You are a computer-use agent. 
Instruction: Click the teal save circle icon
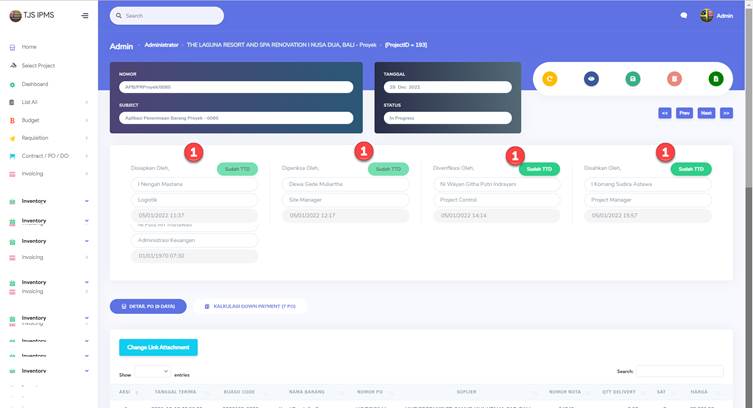pyautogui.click(x=632, y=79)
